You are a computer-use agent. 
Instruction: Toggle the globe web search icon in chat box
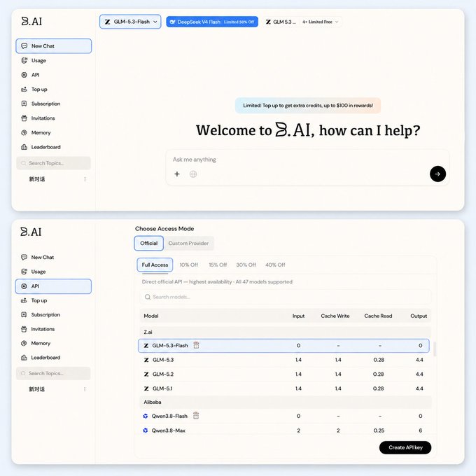[x=193, y=174]
